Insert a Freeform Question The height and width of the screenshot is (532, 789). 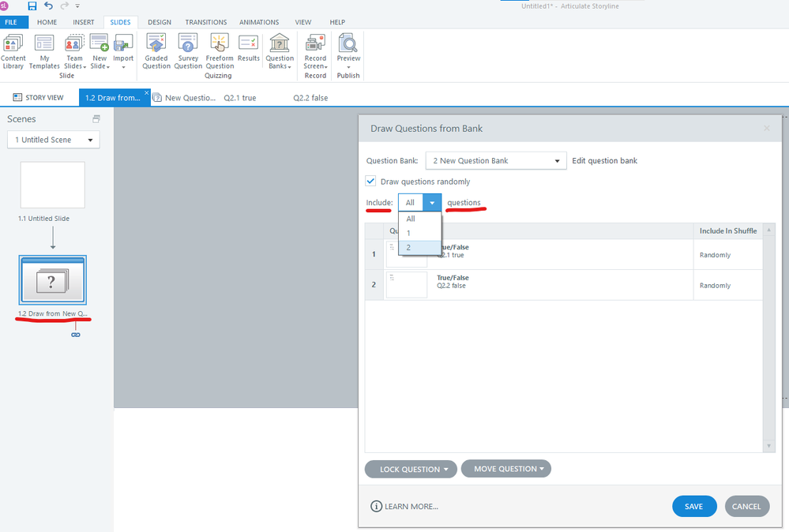click(x=220, y=51)
